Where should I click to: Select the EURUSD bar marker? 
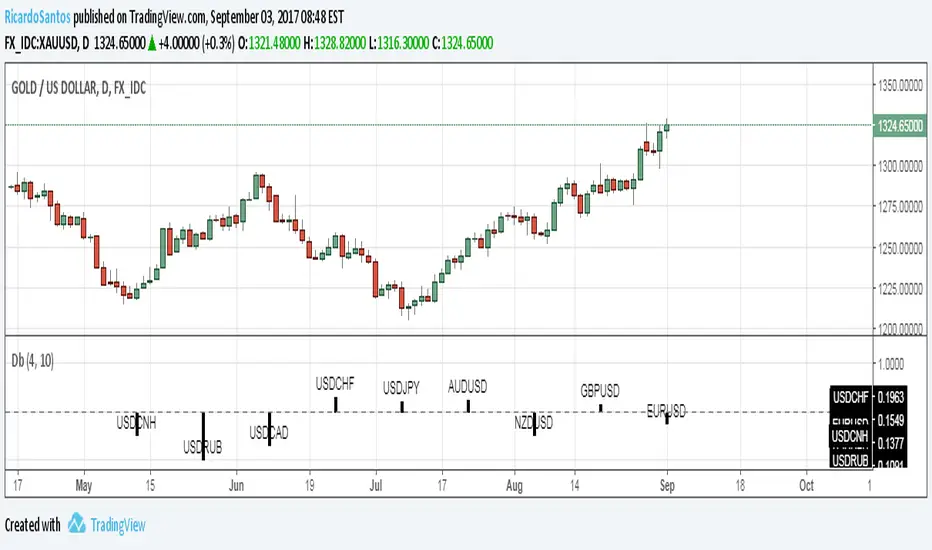pyautogui.click(x=666, y=418)
